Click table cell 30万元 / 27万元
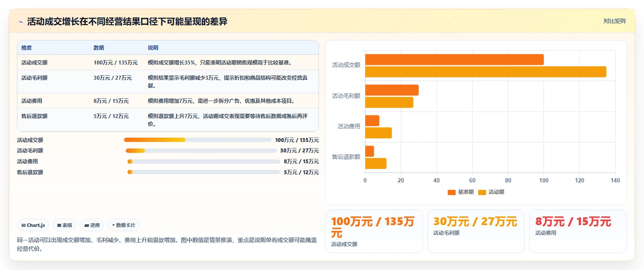 coord(113,78)
